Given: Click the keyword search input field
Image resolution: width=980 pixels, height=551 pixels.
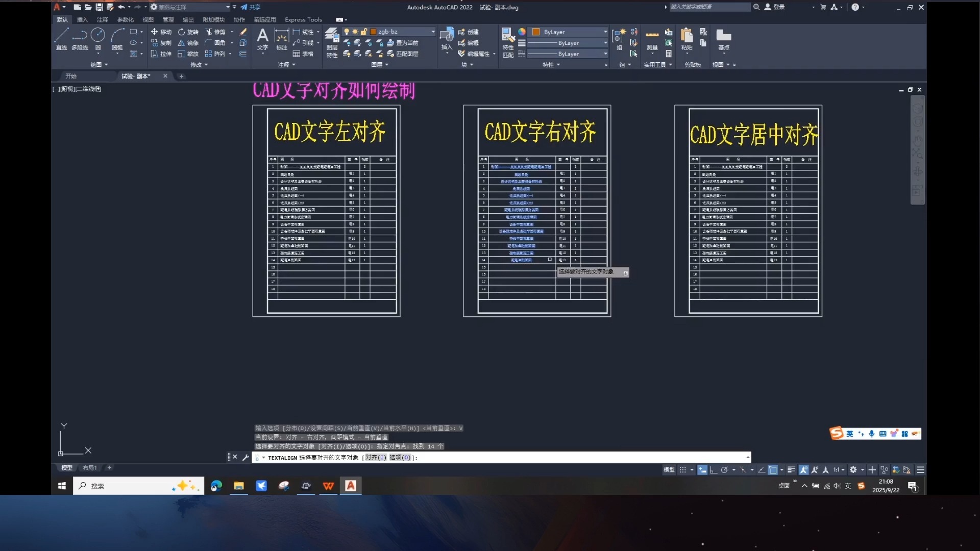Looking at the screenshot, I should point(709,7).
